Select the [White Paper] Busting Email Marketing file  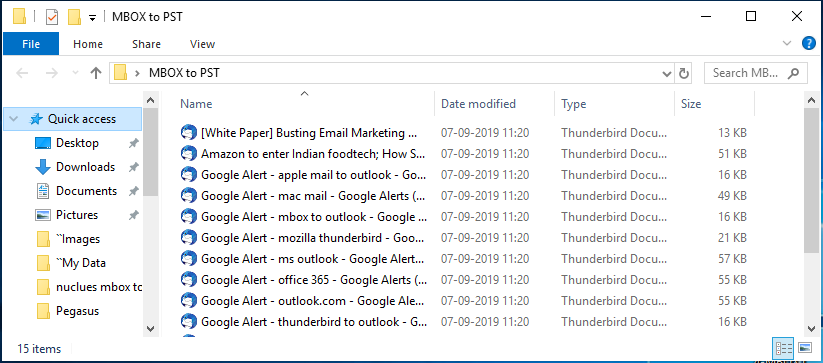click(x=310, y=133)
